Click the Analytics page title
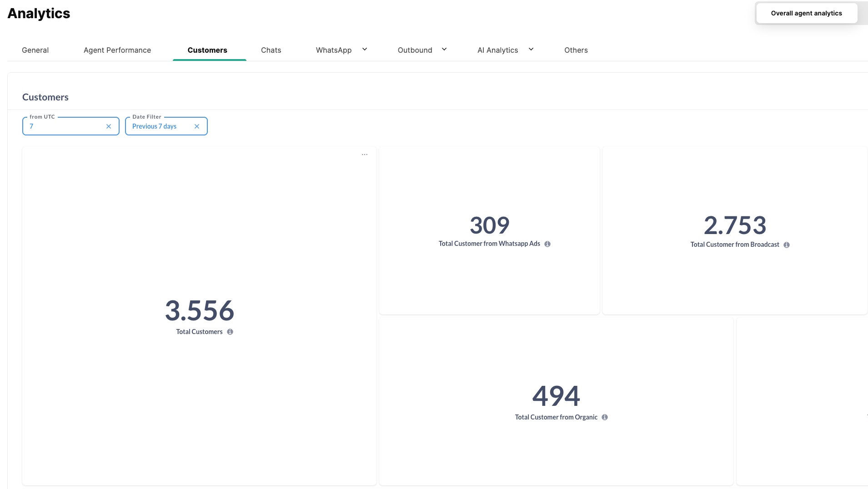Screen dimensions: 868x489 (x=39, y=13)
